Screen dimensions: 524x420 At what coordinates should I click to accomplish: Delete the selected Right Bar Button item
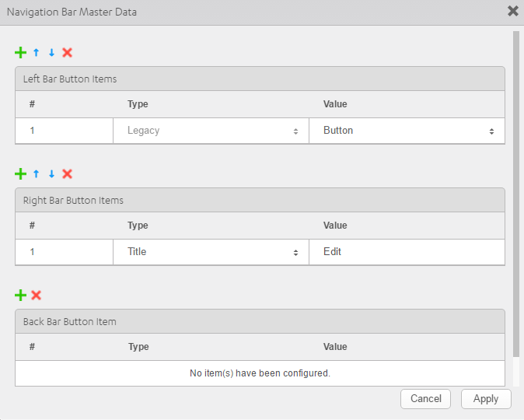point(67,174)
